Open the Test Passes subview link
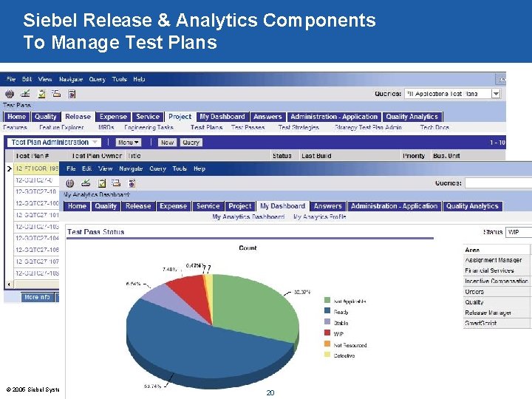This screenshot has width=532, height=399. click(x=248, y=127)
